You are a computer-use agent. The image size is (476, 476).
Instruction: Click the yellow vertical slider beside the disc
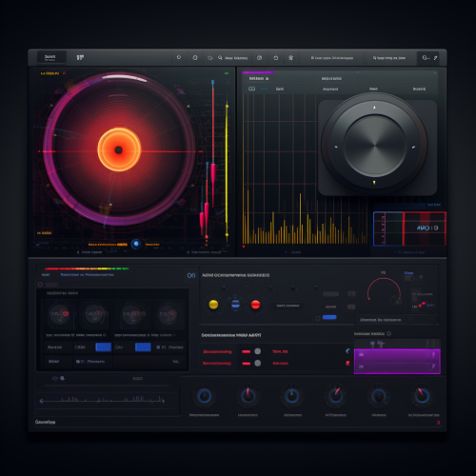pos(227,171)
